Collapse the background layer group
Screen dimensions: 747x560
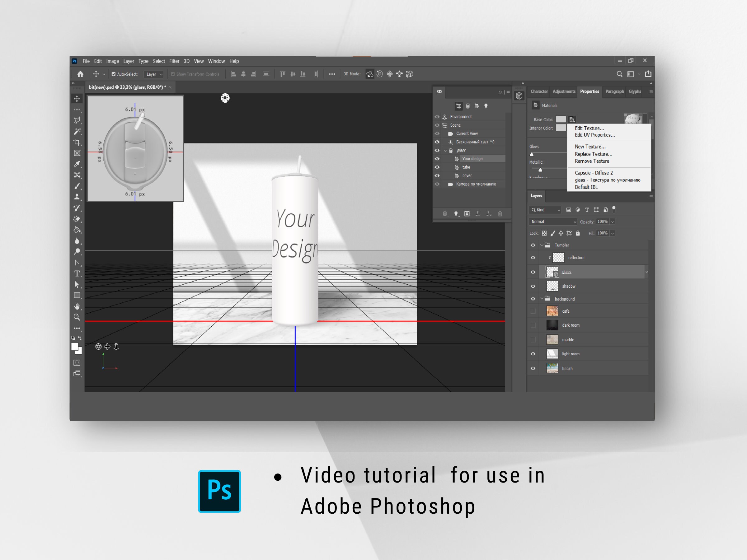point(542,299)
